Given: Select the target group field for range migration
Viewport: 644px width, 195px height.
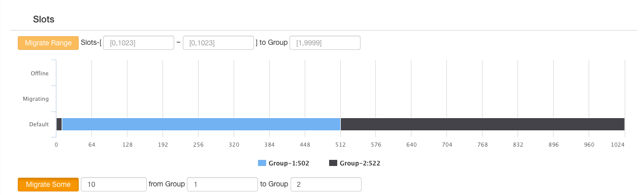Looking at the screenshot, I should point(325,43).
